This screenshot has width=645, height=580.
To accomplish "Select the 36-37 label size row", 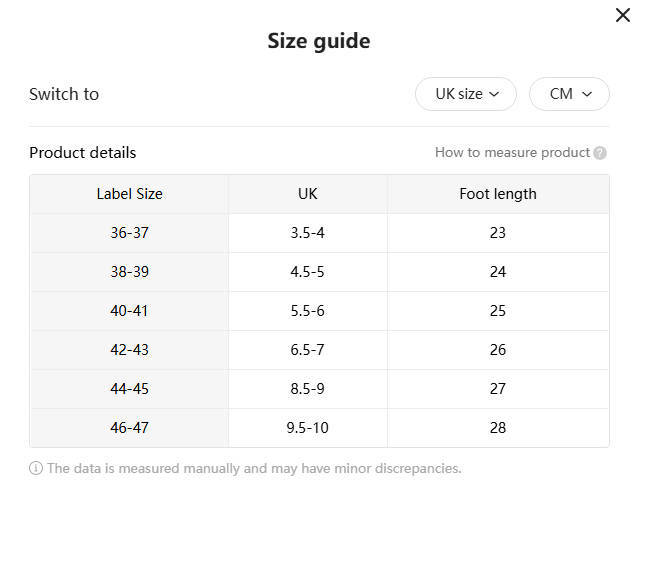I will [x=129, y=233].
